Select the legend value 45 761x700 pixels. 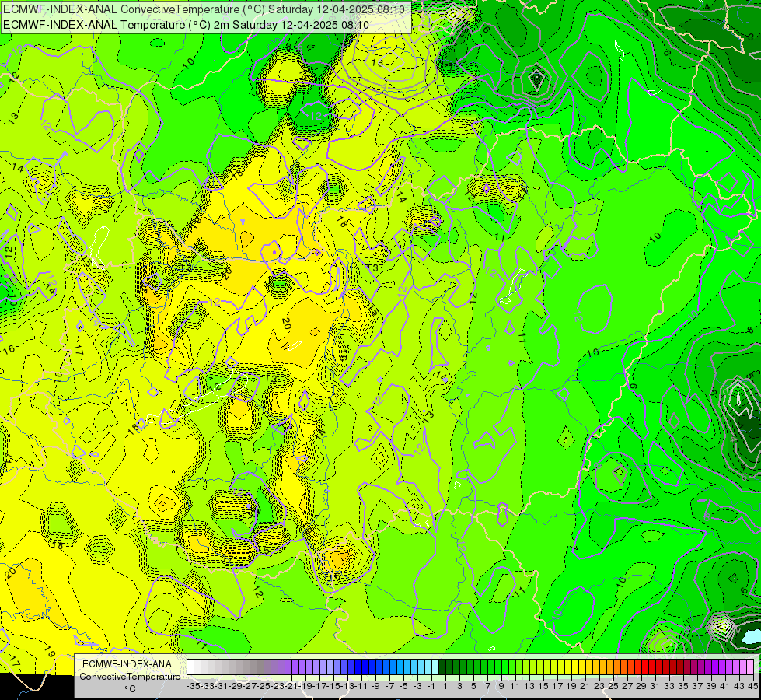(x=752, y=686)
